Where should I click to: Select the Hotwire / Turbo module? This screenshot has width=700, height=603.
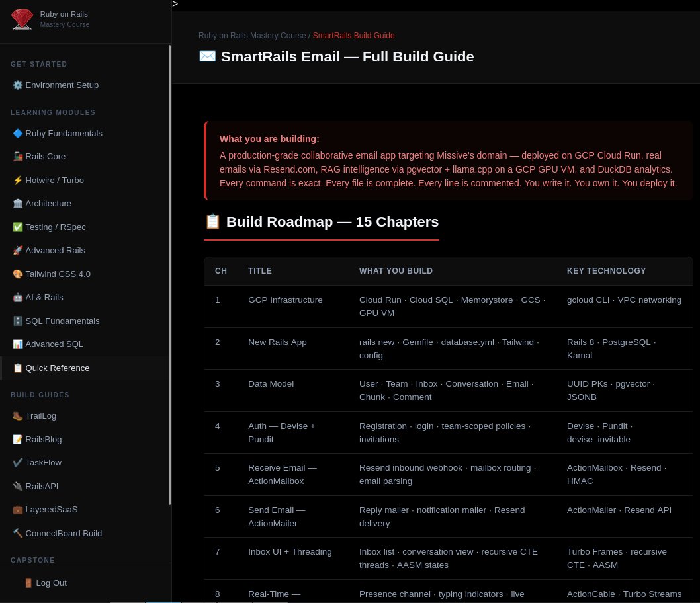tap(85, 181)
